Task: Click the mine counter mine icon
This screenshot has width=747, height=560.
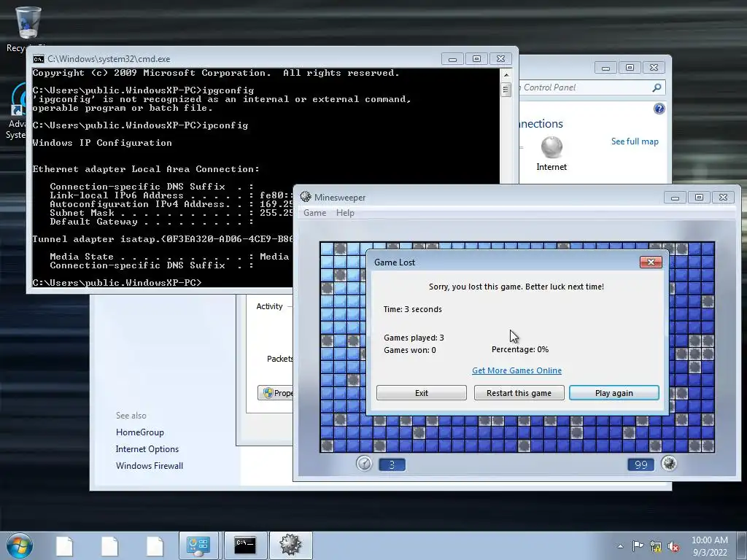Action: click(x=669, y=463)
